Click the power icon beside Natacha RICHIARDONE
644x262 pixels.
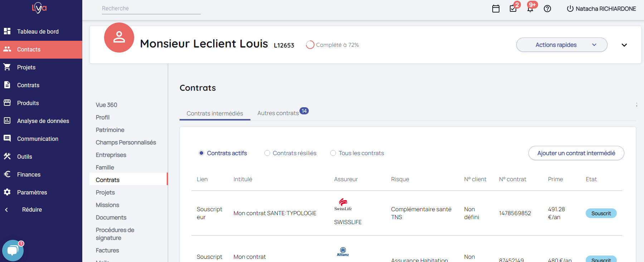(x=570, y=9)
